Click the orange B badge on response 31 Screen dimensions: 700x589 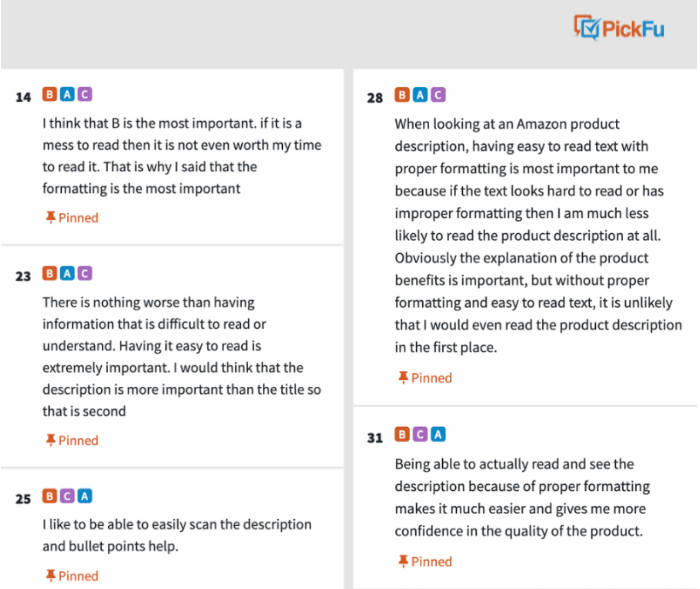(x=402, y=434)
